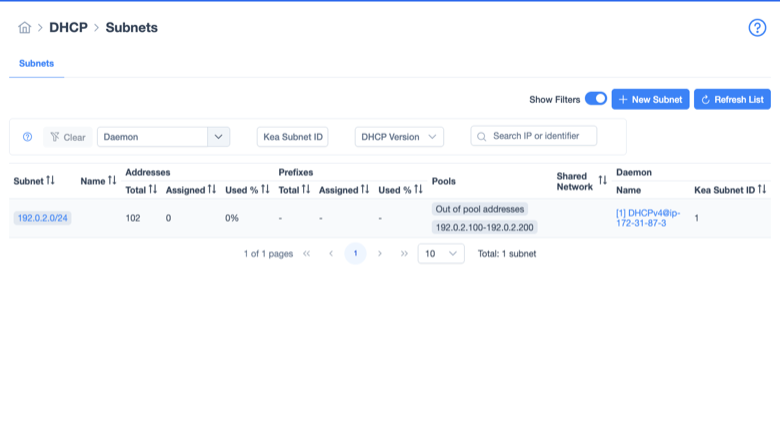Click the Pools column header
780x439 pixels.
coord(444,181)
